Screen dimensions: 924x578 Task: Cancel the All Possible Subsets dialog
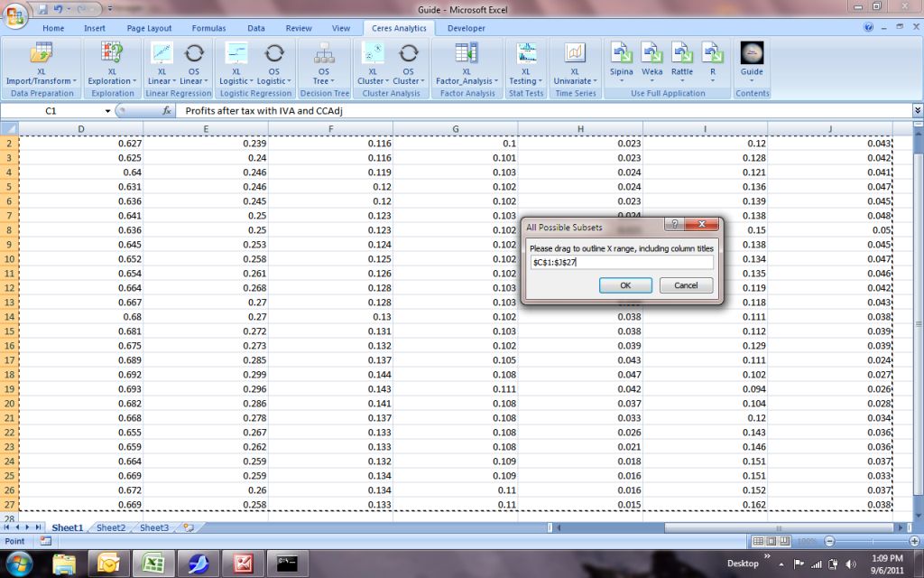pos(686,285)
